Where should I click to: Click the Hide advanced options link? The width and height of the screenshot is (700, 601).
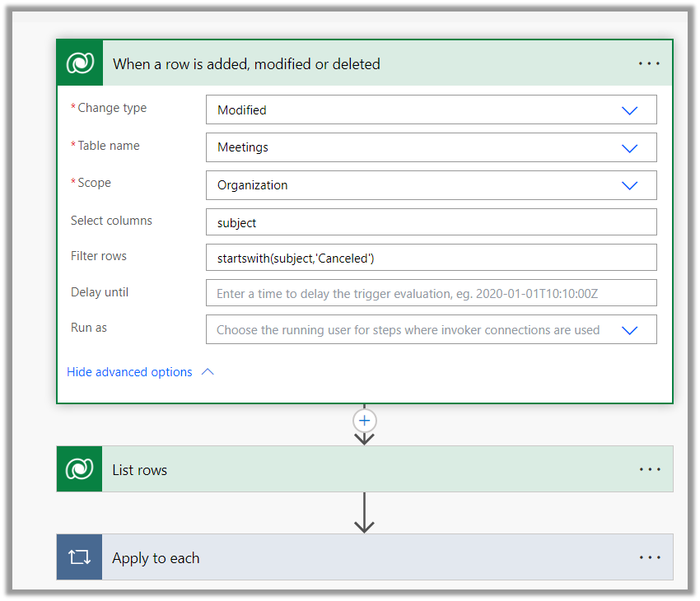(129, 372)
